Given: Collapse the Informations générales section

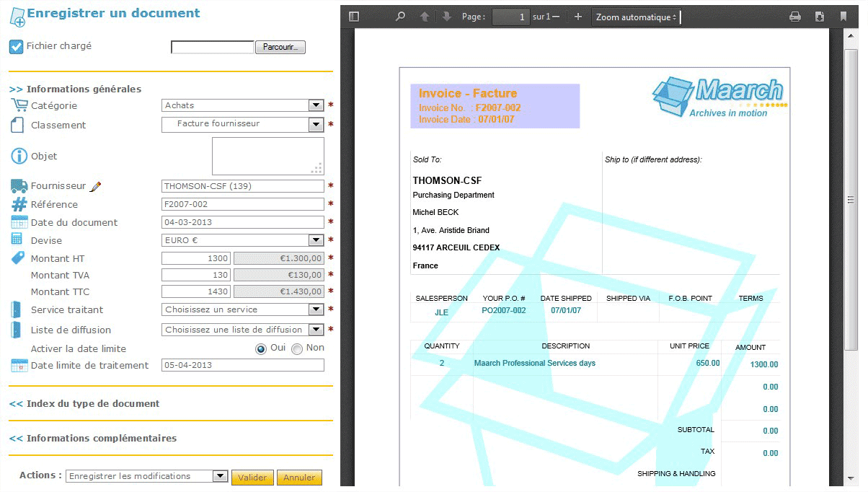Looking at the screenshot, I should point(75,89).
